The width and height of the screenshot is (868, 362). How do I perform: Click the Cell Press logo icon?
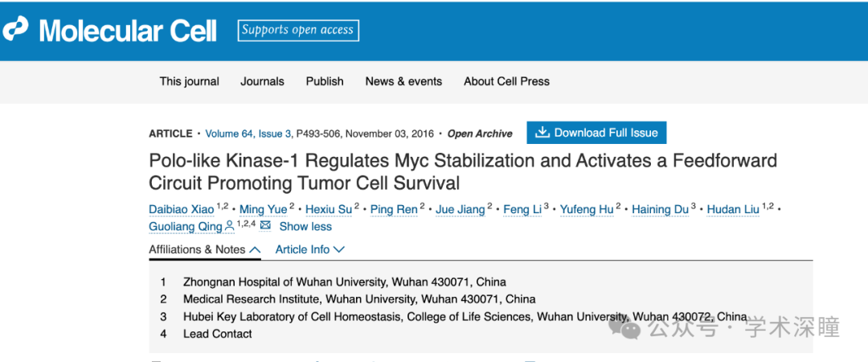[15, 29]
